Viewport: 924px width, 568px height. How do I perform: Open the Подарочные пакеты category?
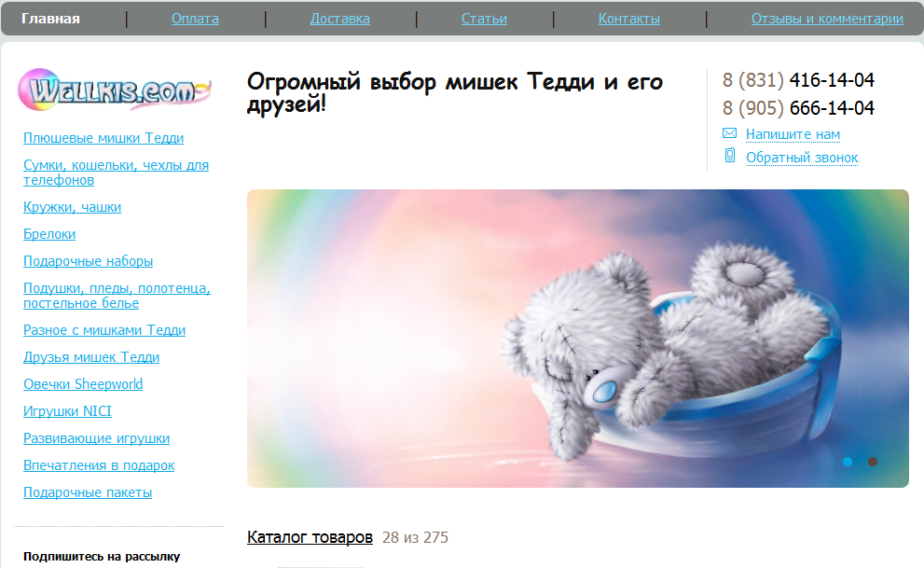[x=88, y=492]
